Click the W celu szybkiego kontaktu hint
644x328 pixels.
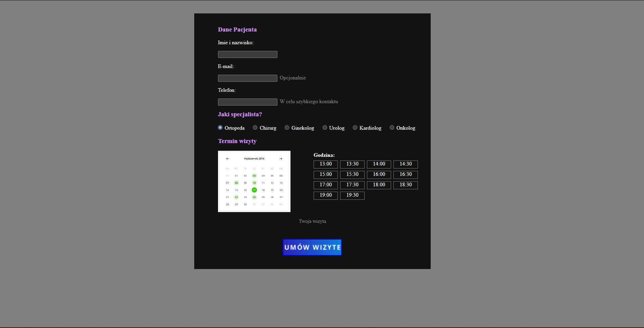click(309, 102)
